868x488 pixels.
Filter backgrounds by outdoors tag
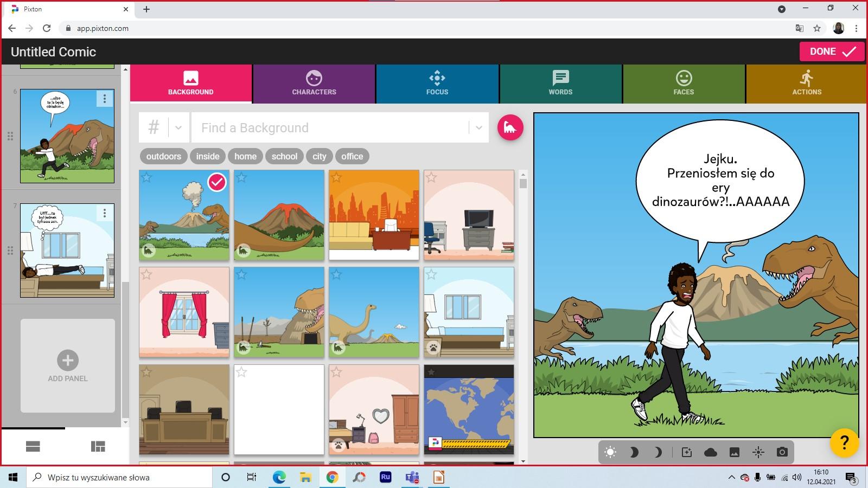163,156
